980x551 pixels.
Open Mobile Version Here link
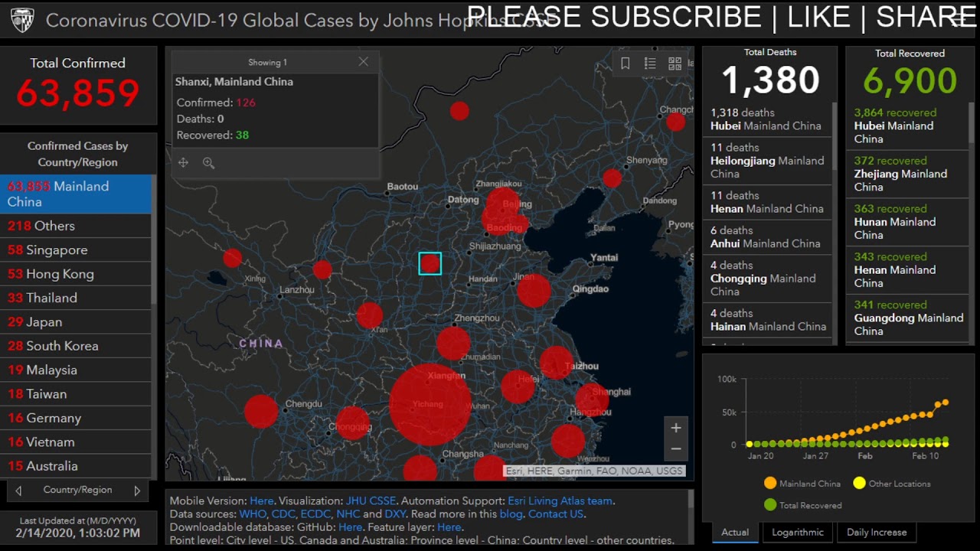pyautogui.click(x=261, y=501)
